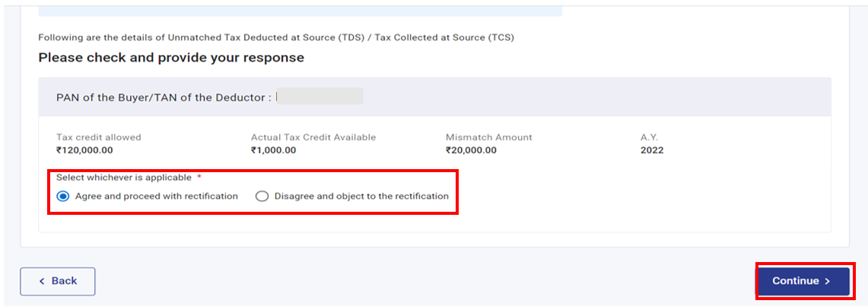Click the A.Y. value 2022
Screen dimensions: 868x307
tap(652, 150)
